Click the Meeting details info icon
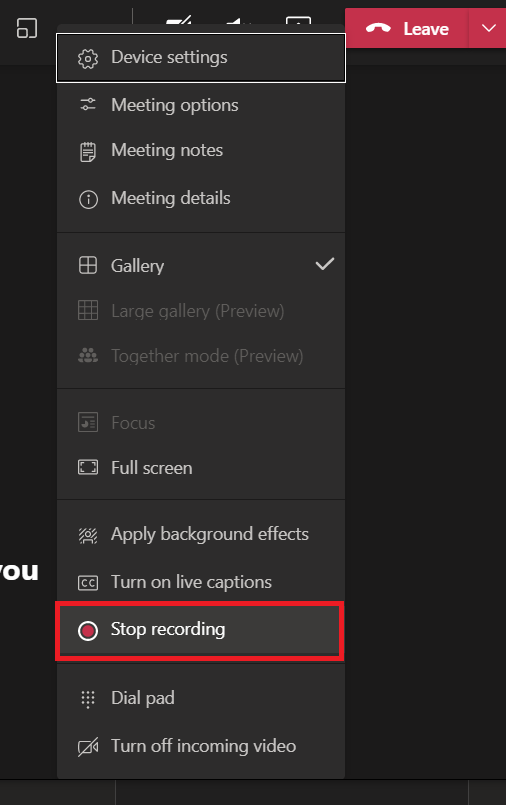 (88, 199)
